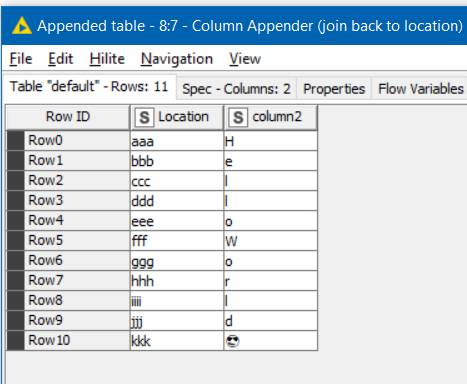Open the View menu

245,59
